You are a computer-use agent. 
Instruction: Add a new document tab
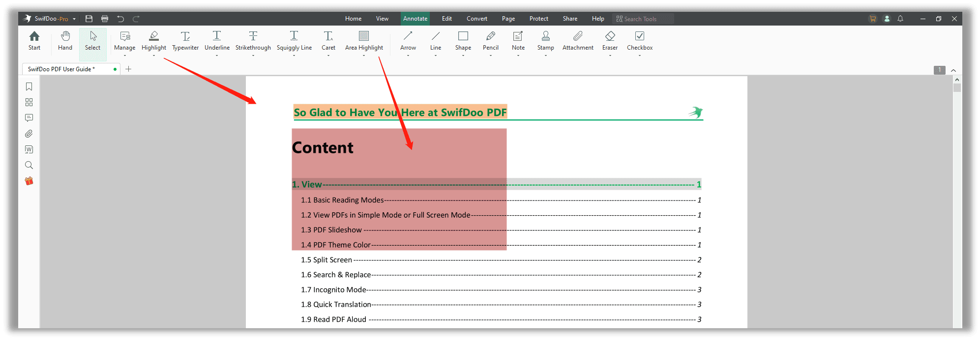pyautogui.click(x=128, y=69)
